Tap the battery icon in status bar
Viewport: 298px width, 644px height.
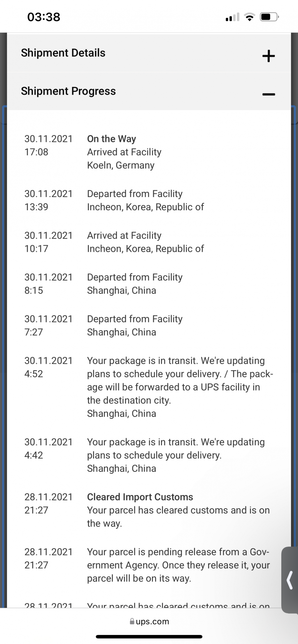(269, 17)
